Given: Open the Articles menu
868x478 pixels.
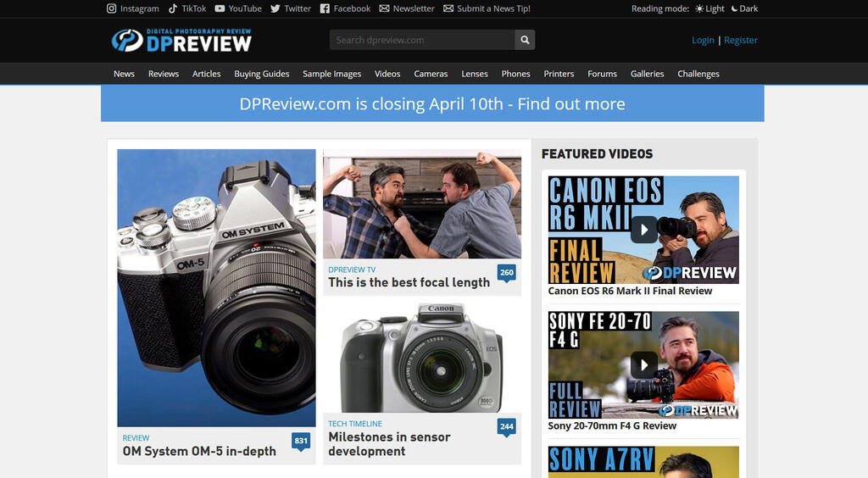Looking at the screenshot, I should pos(207,74).
